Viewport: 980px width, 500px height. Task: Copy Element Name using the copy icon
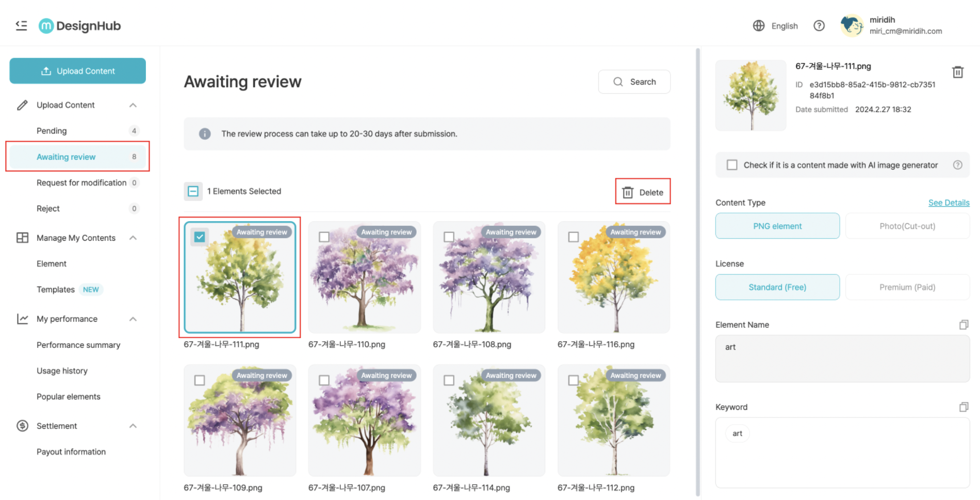[963, 325]
